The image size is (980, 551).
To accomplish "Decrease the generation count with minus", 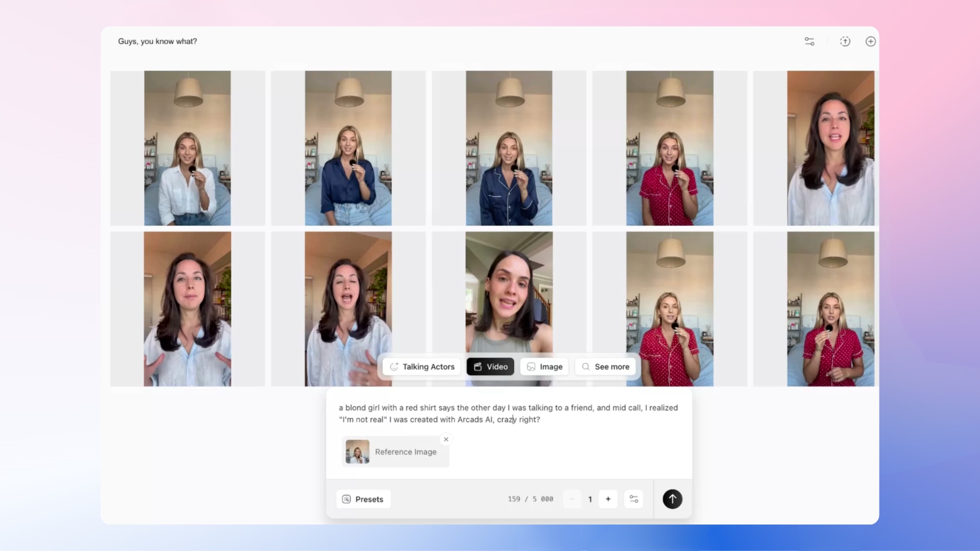I will 572,499.
